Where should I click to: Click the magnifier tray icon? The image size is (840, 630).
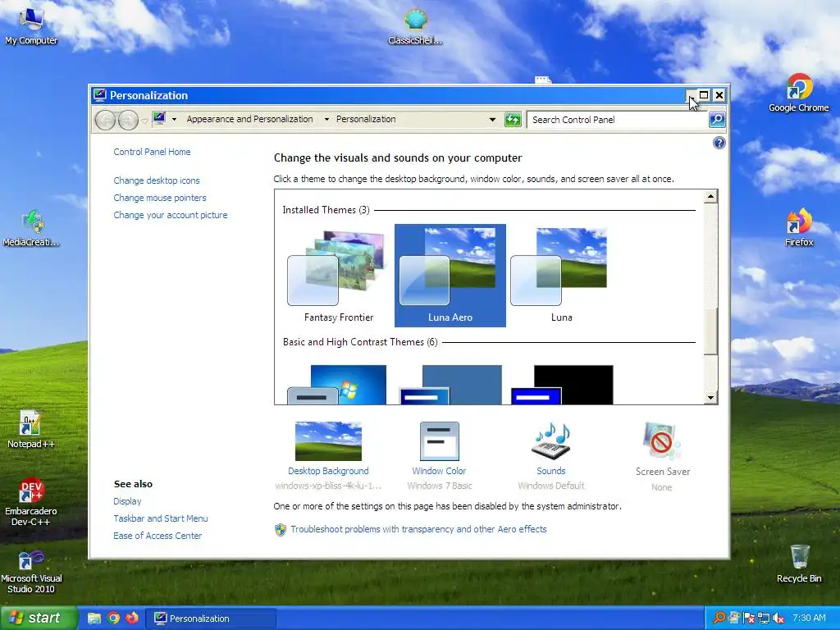pos(719,619)
